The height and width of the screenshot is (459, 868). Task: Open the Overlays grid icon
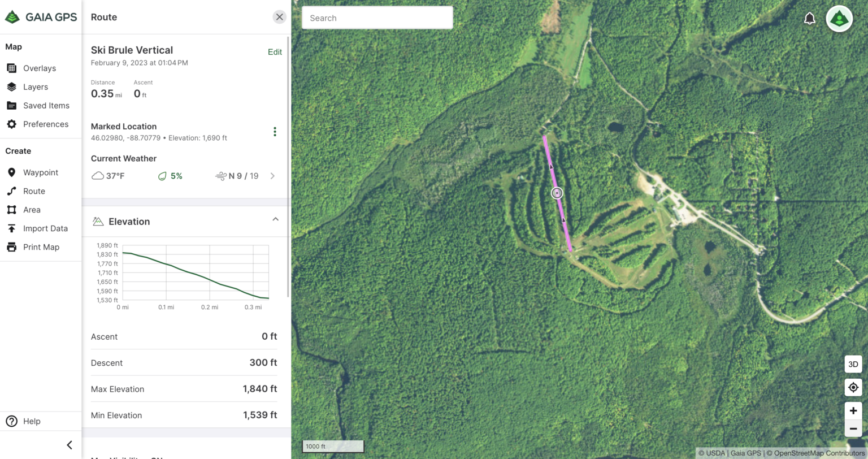(11, 68)
